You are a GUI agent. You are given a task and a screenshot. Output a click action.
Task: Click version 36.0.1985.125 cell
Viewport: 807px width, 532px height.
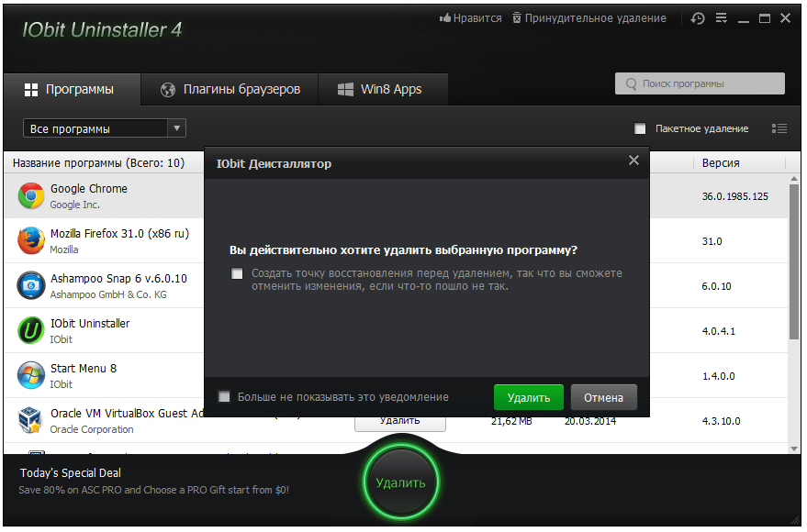coord(735,196)
